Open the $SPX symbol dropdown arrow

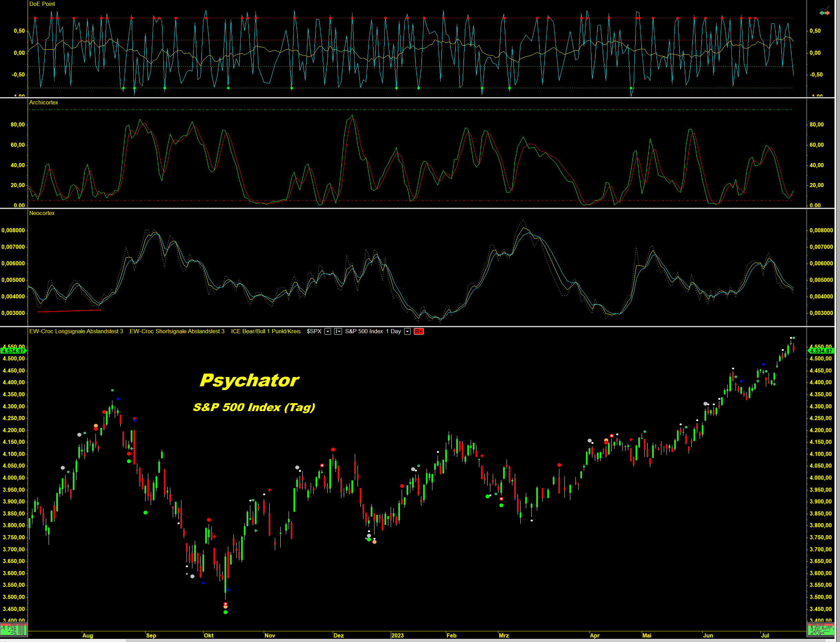click(x=328, y=331)
